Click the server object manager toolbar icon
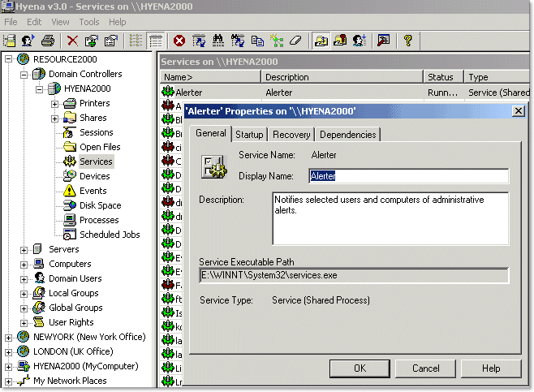This screenshot has width=534, height=392. [10, 41]
